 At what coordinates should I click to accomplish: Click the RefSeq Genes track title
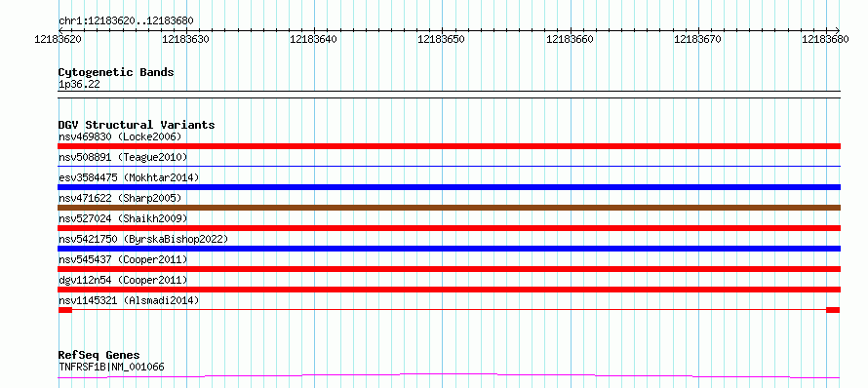point(99,356)
